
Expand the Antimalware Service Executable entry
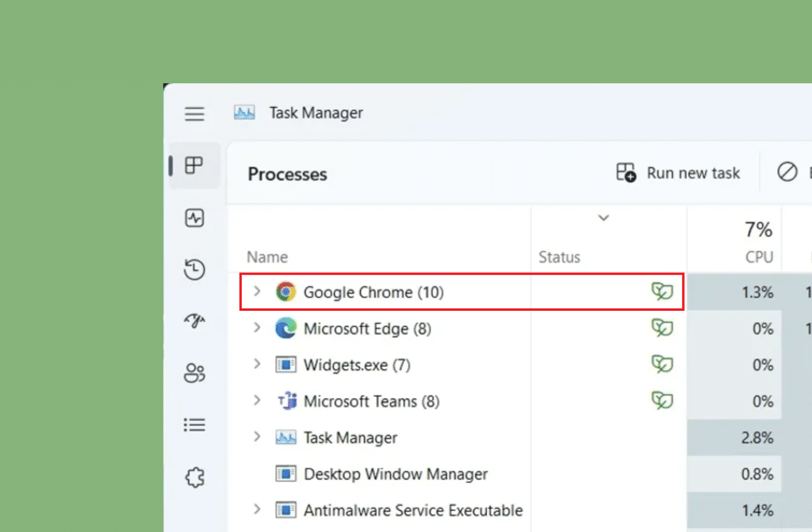256,510
